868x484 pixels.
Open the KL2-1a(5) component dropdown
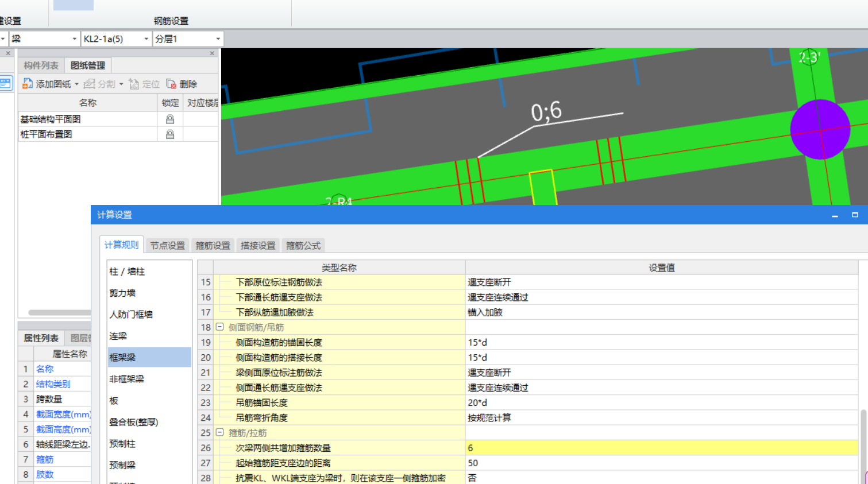[146, 39]
